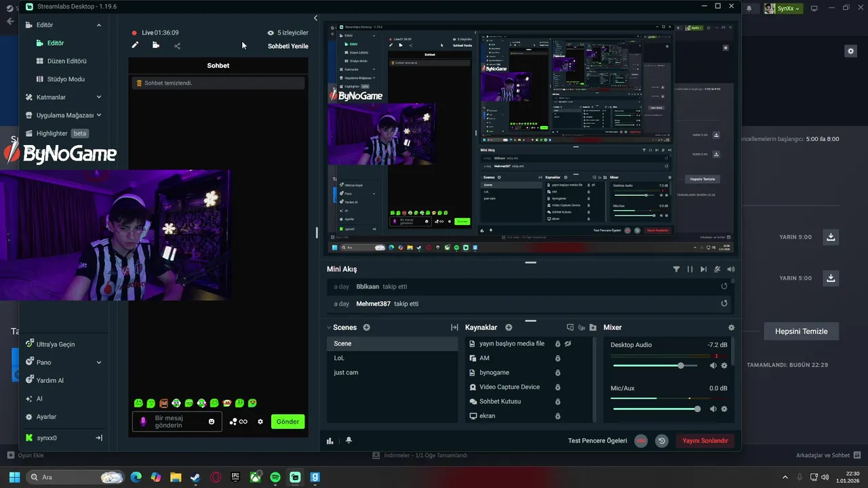This screenshot has height=488, width=868.
Task: Skip the current alert in Mini Akış
Action: [703, 269]
